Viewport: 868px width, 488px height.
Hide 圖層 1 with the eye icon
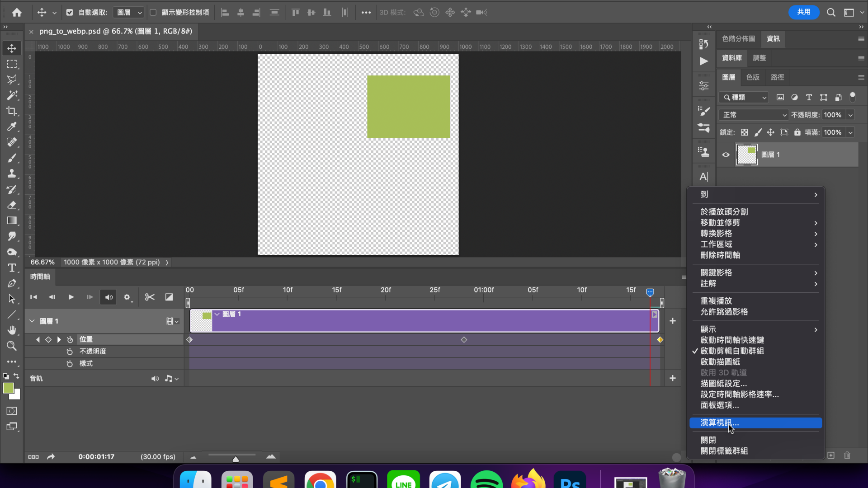(x=726, y=155)
